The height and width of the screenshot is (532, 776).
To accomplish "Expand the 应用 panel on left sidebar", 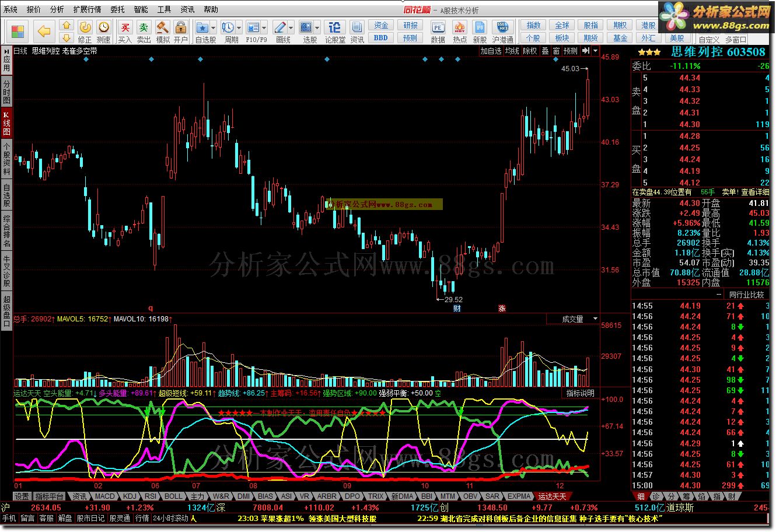I will pos(6,60).
